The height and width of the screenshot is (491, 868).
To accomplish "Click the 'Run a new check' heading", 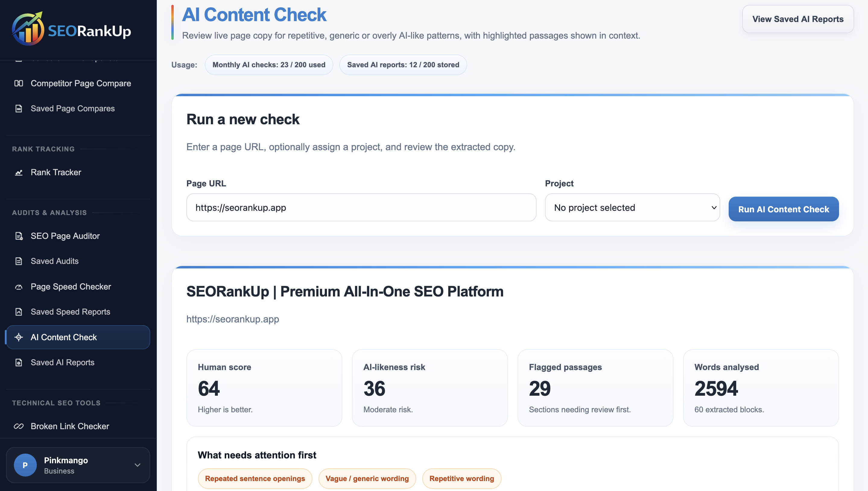I will (x=243, y=119).
